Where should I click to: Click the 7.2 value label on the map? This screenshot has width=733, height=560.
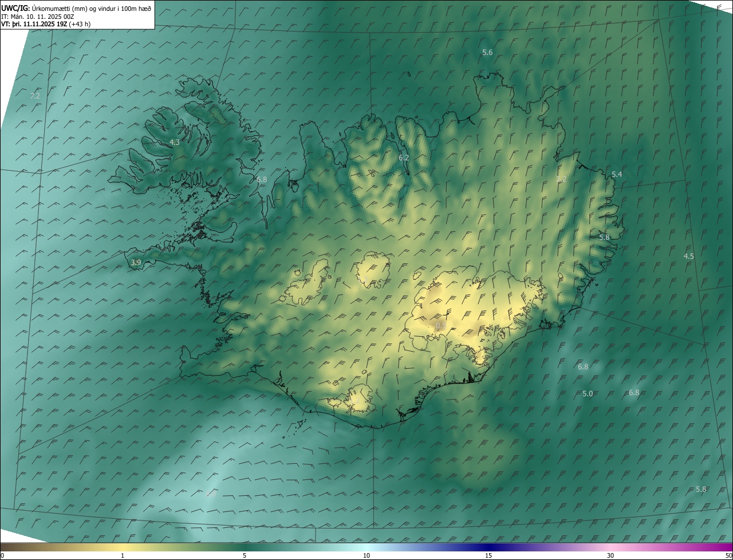tap(35, 96)
